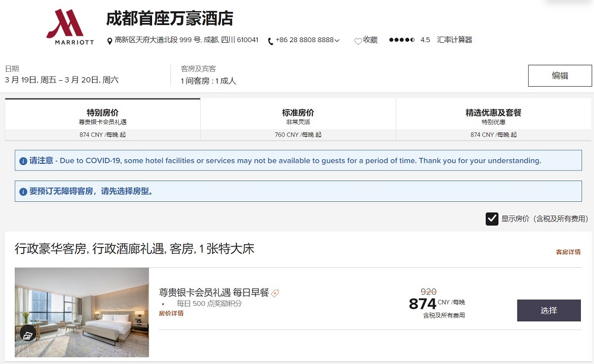Screen dimensions: 594x364
Task: Click the heart 收藏 favorite icon
Action: click(x=358, y=41)
